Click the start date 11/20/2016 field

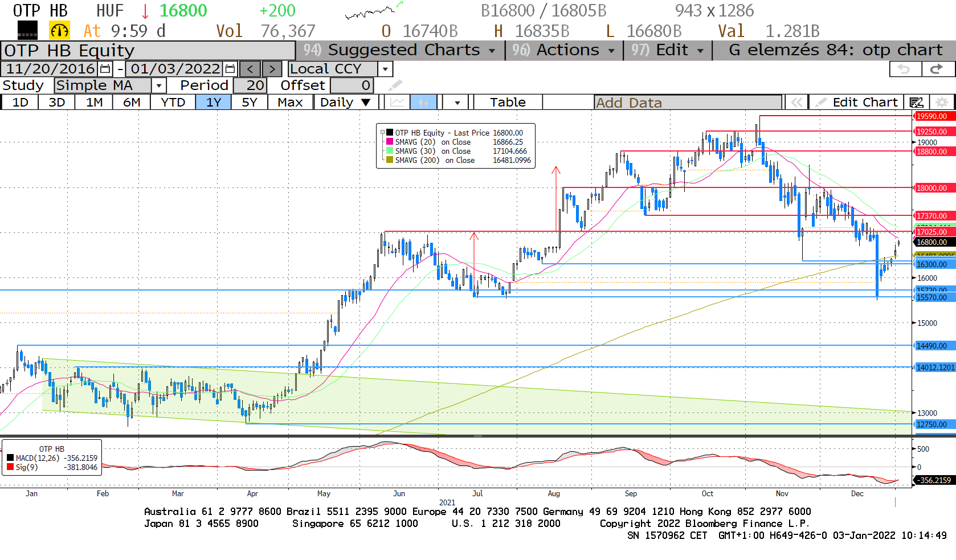coord(50,69)
